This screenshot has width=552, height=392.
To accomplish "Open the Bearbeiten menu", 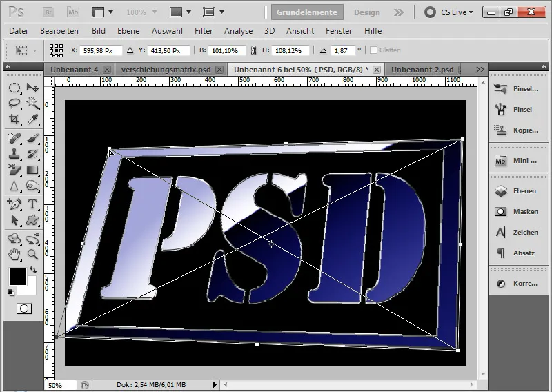I will click(x=59, y=31).
